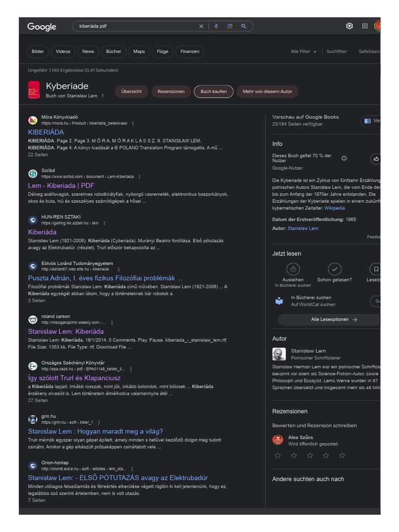Clear the search box with X icon

201,26
